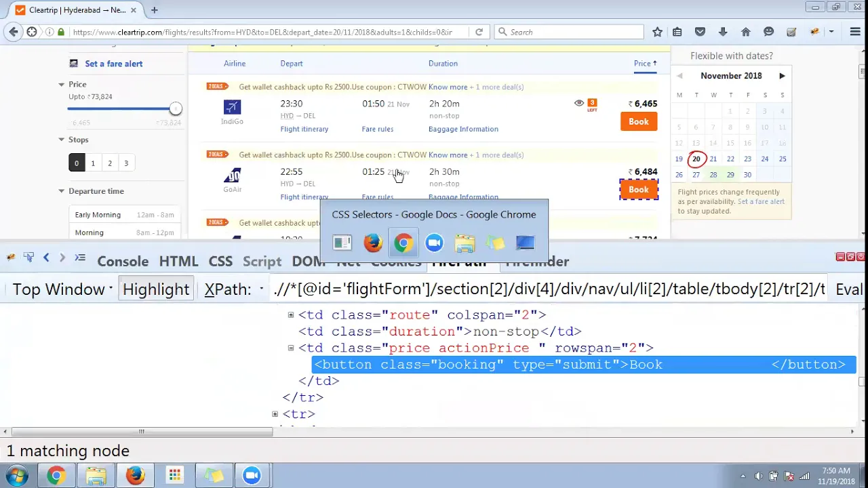Screen dimensions: 868x488
Task: Toggle the Early Morning departure filter
Action: click(124, 215)
